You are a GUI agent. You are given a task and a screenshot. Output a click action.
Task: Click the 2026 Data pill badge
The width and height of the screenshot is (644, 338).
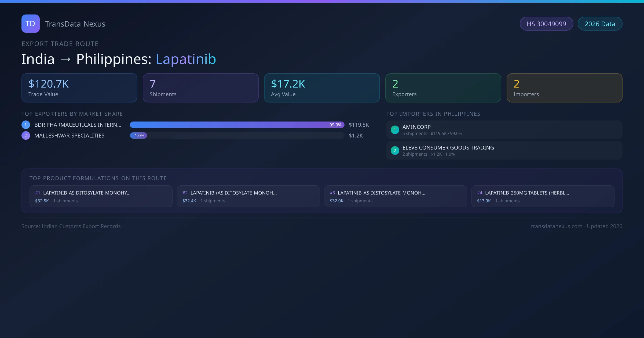pyautogui.click(x=600, y=24)
